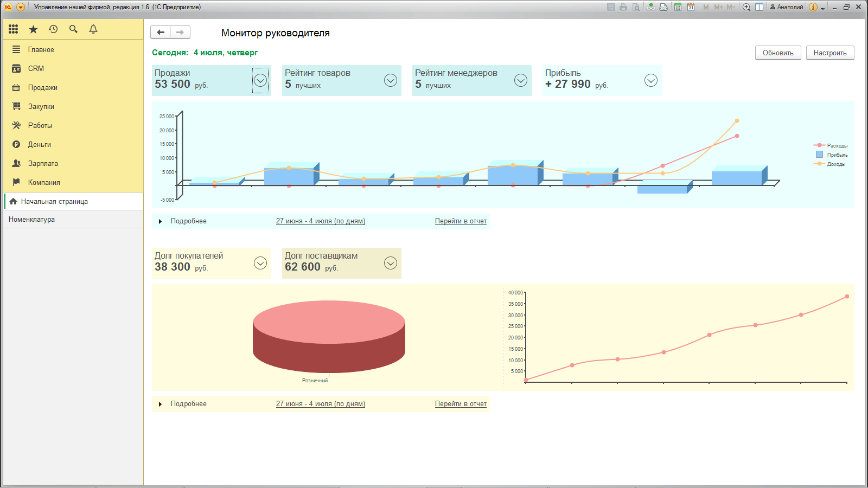Open notifications bell icon
This screenshot has height=488, width=868.
[93, 29]
